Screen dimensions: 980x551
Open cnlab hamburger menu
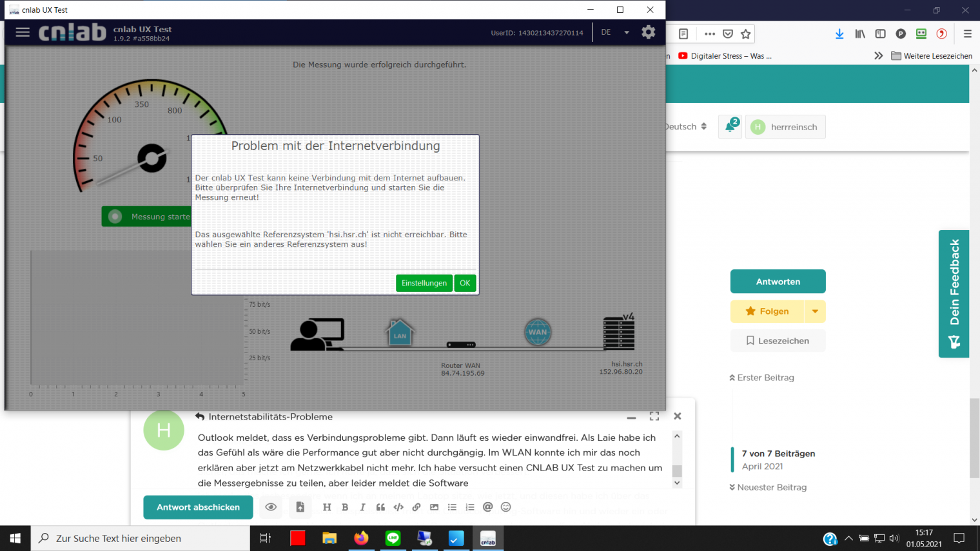(x=23, y=32)
